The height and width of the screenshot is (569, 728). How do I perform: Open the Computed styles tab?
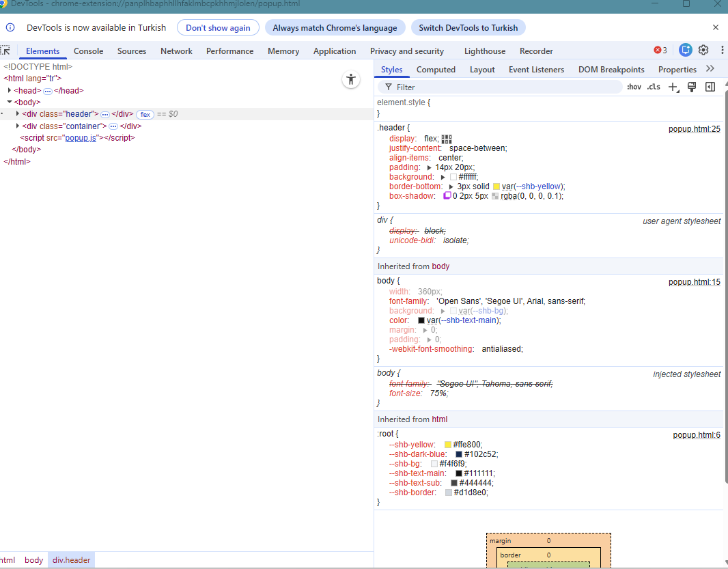tap(436, 70)
